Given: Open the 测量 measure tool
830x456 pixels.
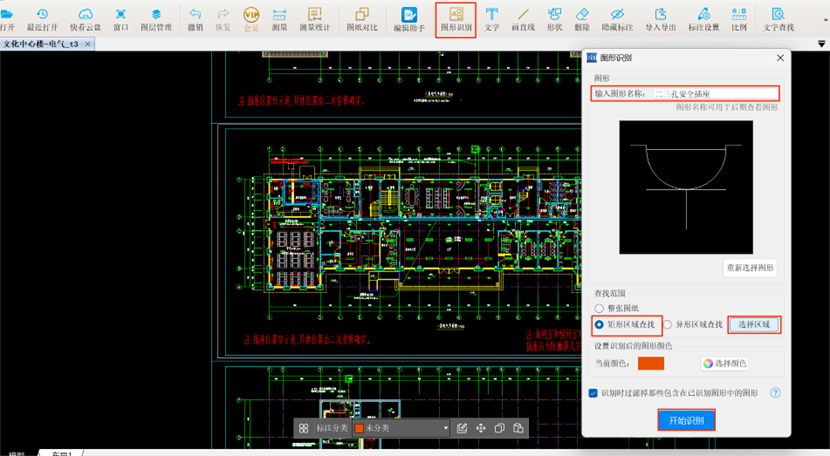Looking at the screenshot, I should 279,18.
